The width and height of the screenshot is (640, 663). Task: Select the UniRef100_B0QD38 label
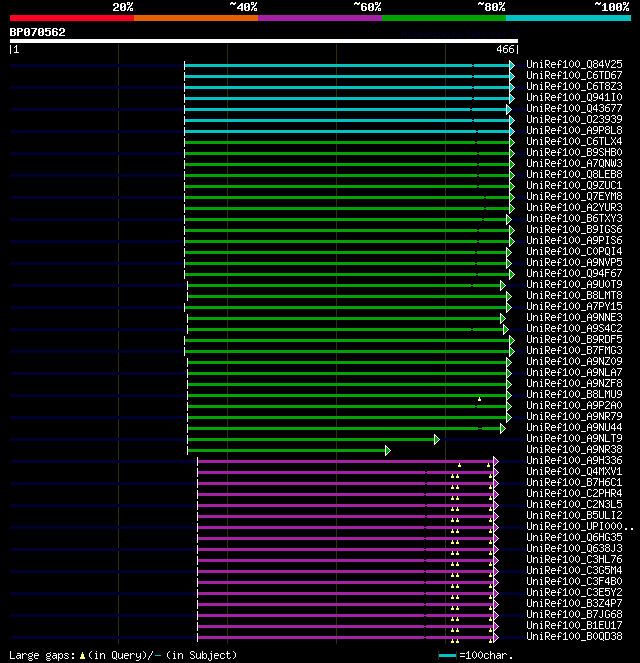pyautogui.click(x=574, y=636)
